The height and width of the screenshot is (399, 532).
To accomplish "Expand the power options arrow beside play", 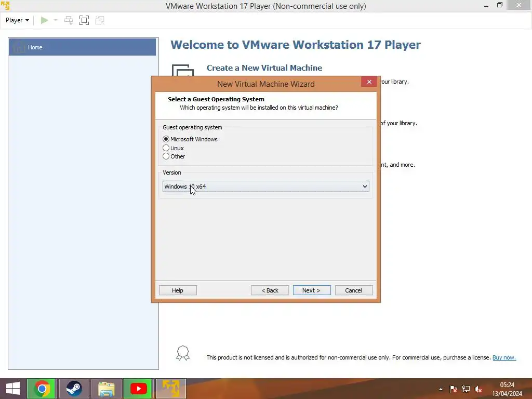I will point(56,20).
